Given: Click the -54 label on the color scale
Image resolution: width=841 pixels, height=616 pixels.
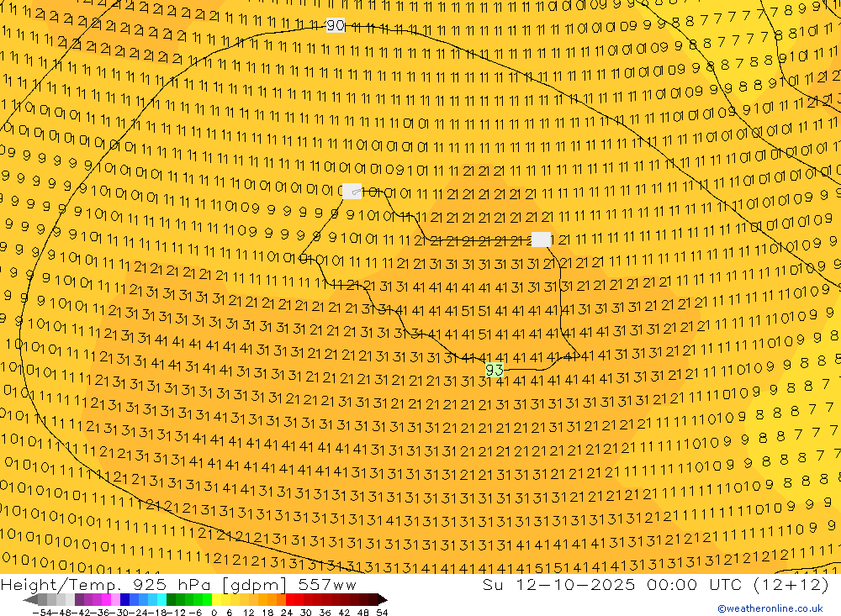Looking at the screenshot, I should 42,613.
